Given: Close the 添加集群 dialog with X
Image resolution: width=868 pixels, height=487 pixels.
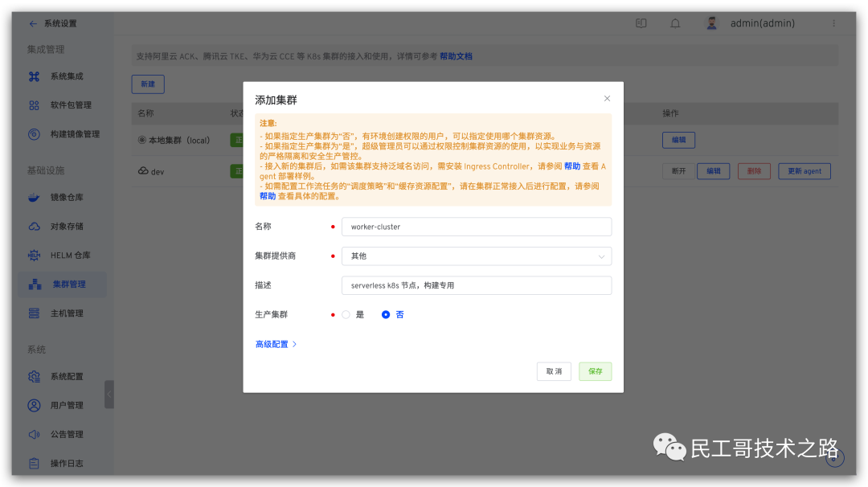Looking at the screenshot, I should 607,99.
